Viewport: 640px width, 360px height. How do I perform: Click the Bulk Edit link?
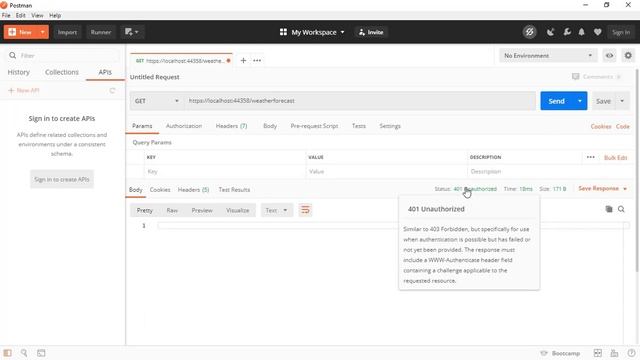point(616,158)
